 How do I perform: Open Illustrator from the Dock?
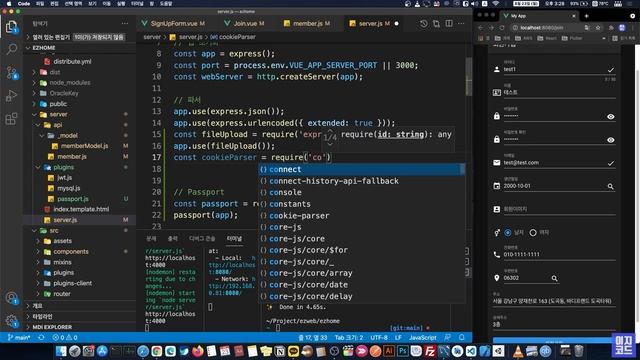pyautogui.click(x=389, y=351)
